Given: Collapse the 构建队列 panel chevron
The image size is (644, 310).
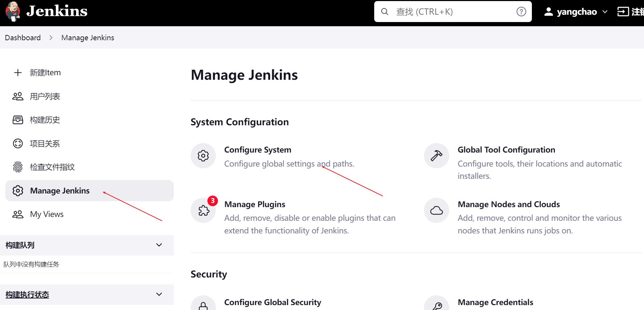Looking at the screenshot, I should pos(159,245).
